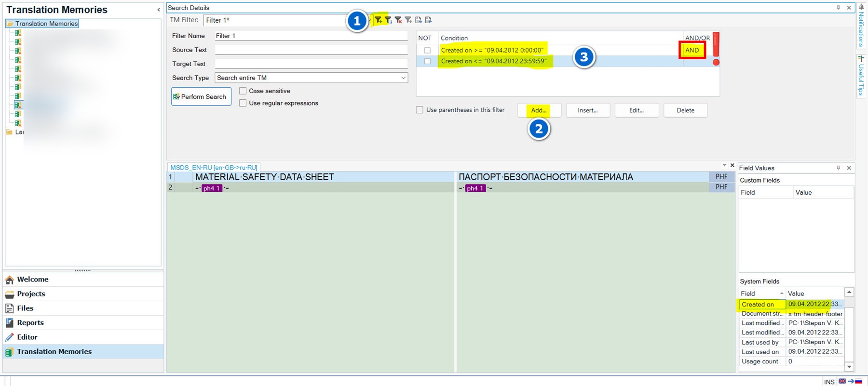868x386 pixels.
Task: Click the add new filter funnel icon
Action: tap(379, 20)
